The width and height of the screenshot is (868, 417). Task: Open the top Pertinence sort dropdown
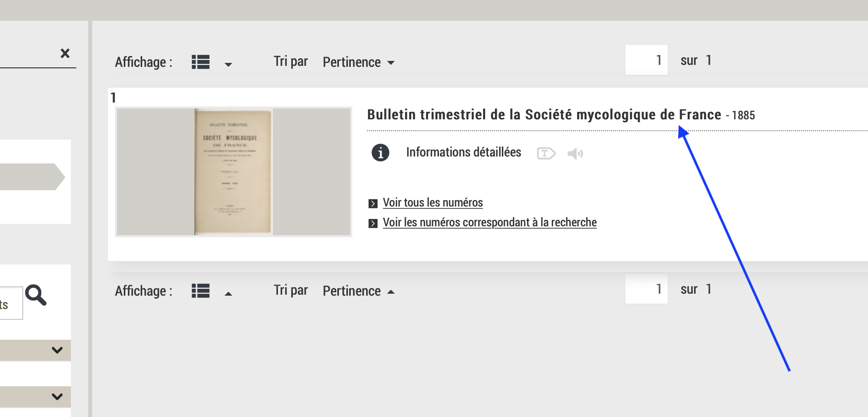(x=358, y=62)
